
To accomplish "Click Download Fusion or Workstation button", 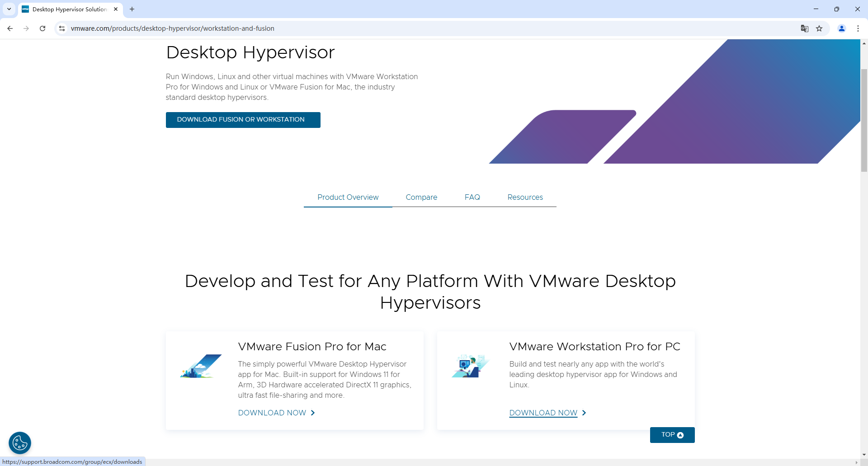I will pos(243,120).
